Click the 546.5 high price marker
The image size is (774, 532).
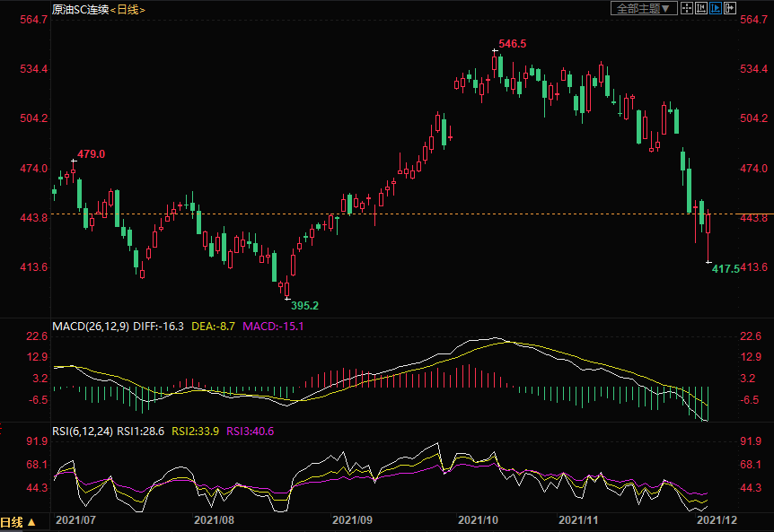(x=512, y=43)
